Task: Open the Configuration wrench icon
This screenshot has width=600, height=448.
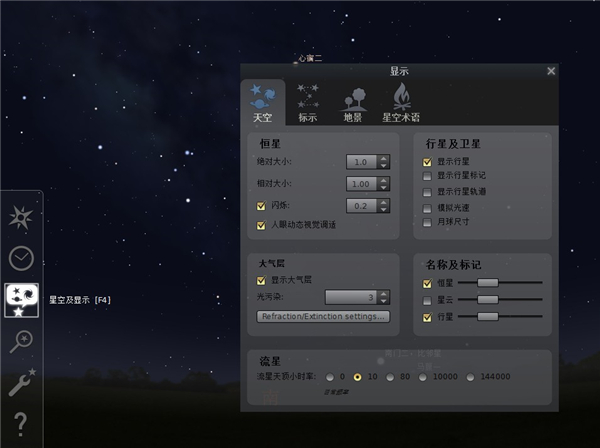Action: (x=22, y=382)
